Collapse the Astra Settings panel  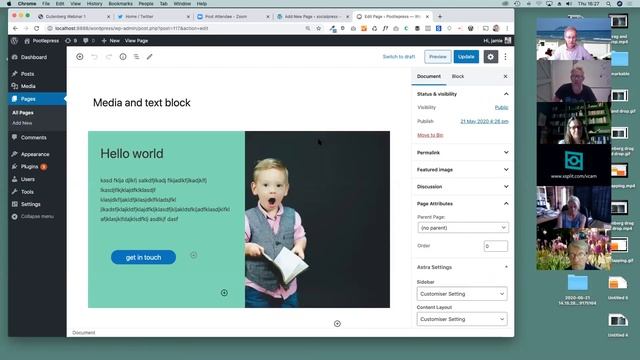point(462,267)
